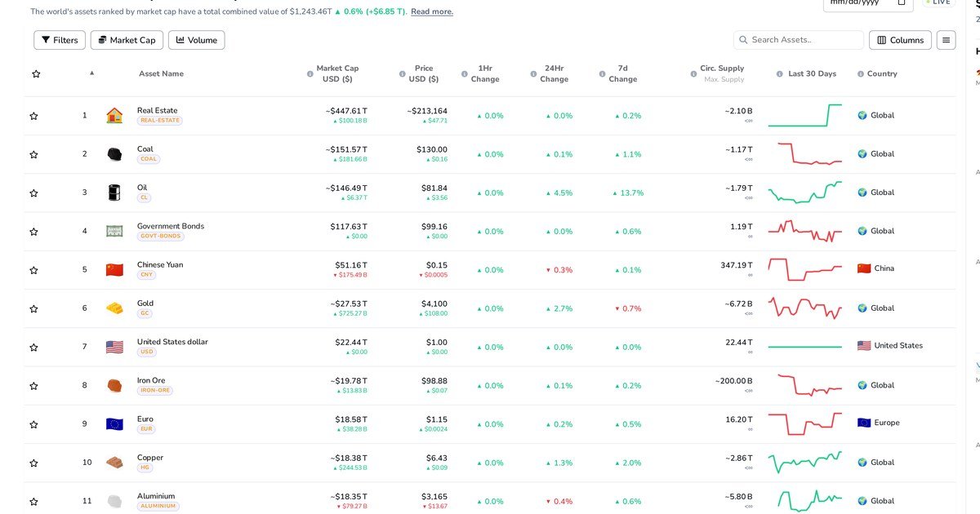The width and height of the screenshot is (980, 514).
Task: Click the Oil barrel icon
Action: 114,193
